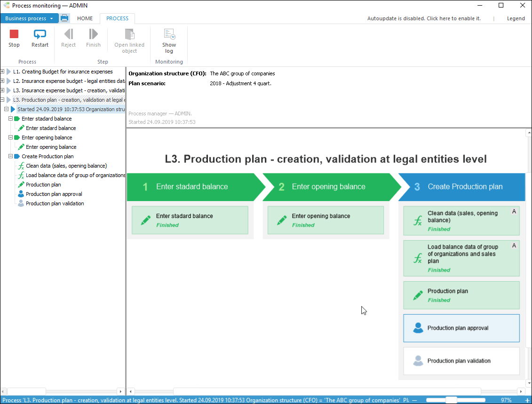Click blue stage icon of Create Production plan

click(17, 156)
